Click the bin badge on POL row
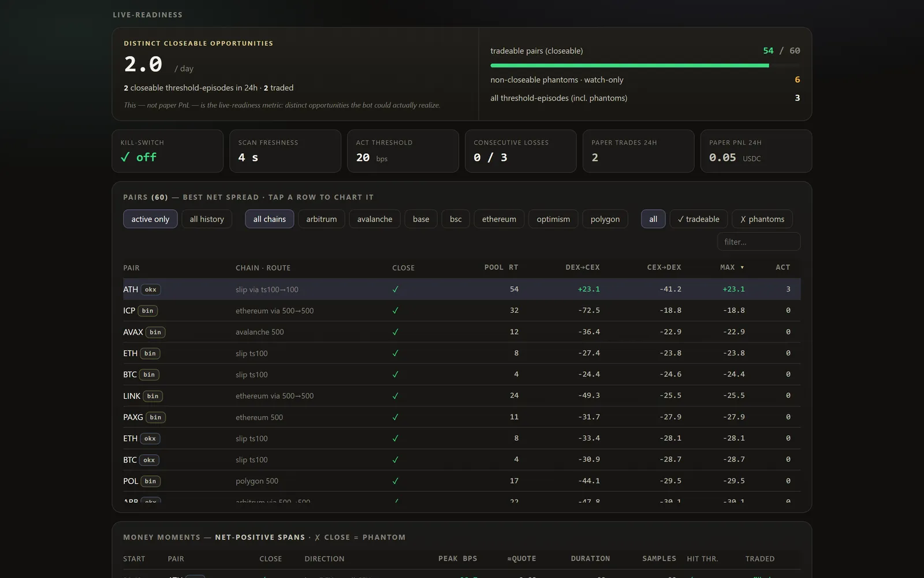 tap(150, 481)
